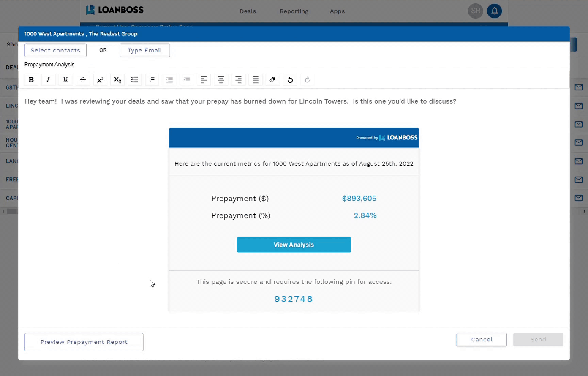Viewport: 588px width, 376px height.
Task: Click the prepayment amount $893,605
Action: coord(359,199)
